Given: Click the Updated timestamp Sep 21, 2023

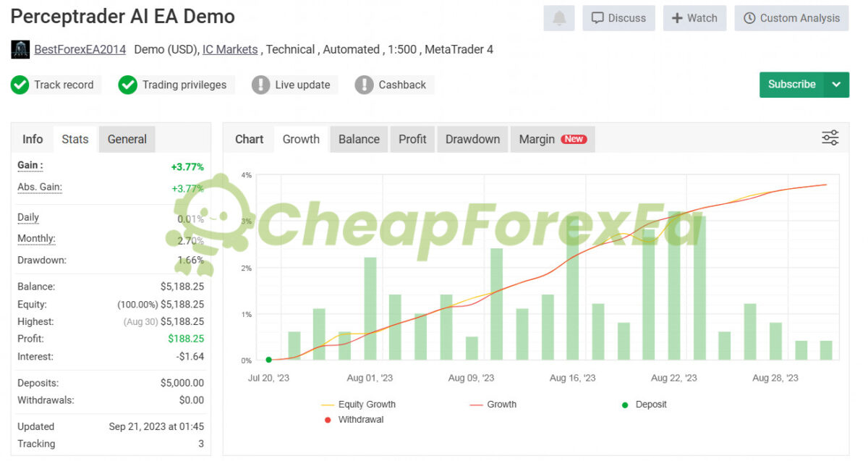Looking at the screenshot, I should coord(156,426).
